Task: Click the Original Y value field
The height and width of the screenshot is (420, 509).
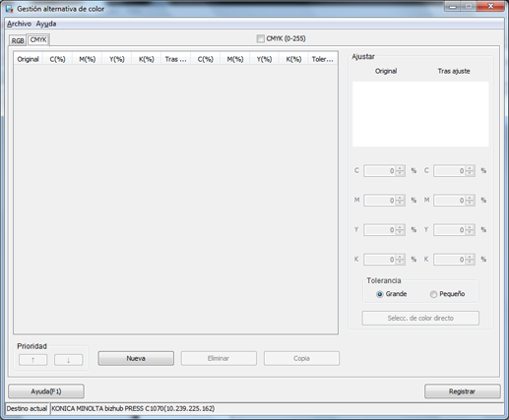Action: click(x=380, y=230)
